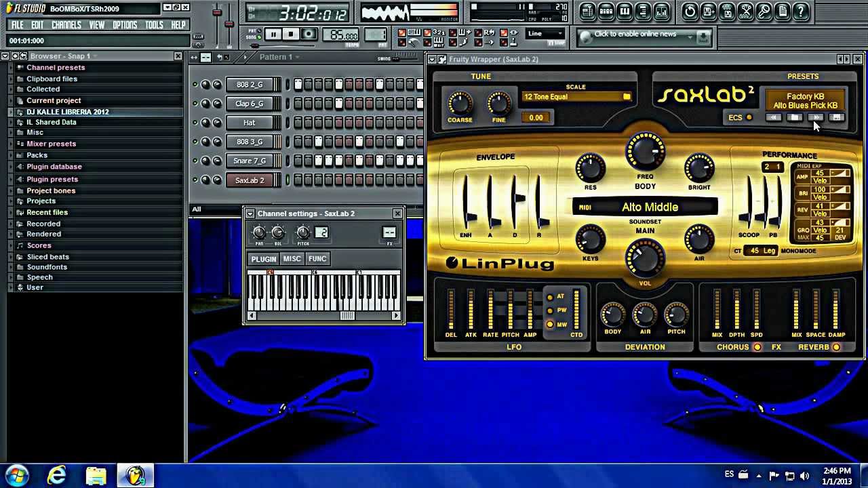
Task: Open the Fruity Wrapper options arrow
Action: (x=432, y=60)
